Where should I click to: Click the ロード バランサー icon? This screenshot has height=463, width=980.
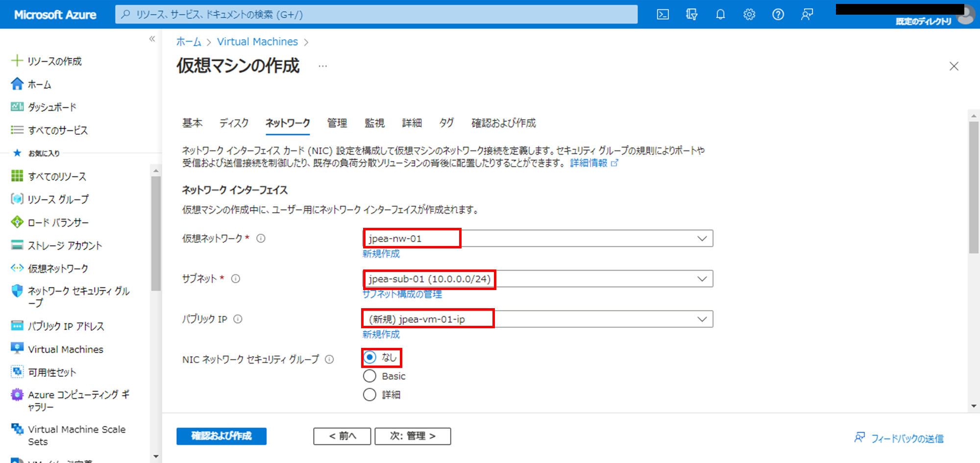click(x=17, y=222)
